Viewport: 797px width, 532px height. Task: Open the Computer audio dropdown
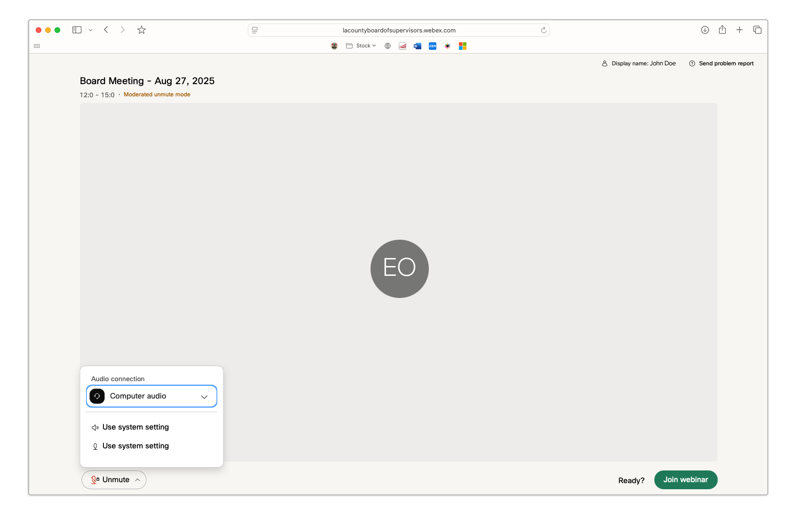click(204, 396)
